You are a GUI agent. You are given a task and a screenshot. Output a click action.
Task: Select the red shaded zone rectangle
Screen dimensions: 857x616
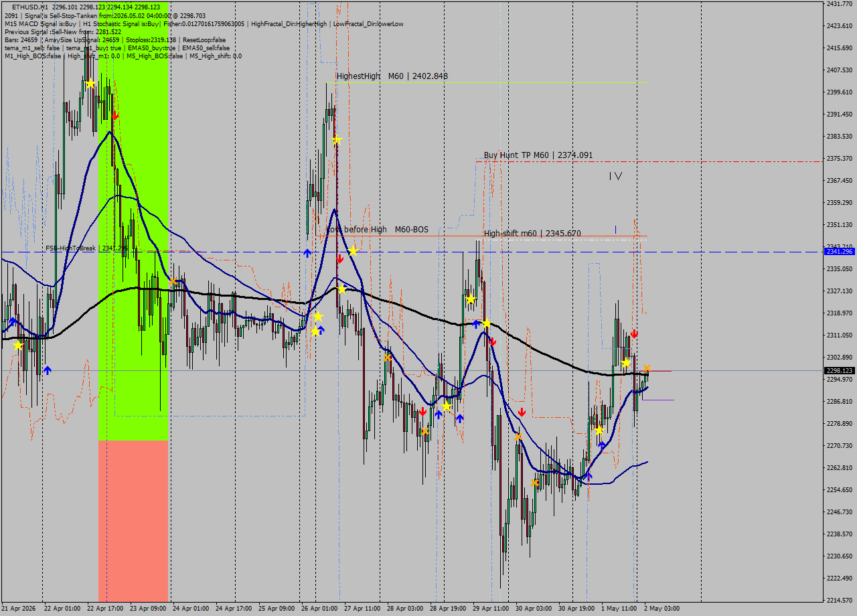tap(133, 521)
